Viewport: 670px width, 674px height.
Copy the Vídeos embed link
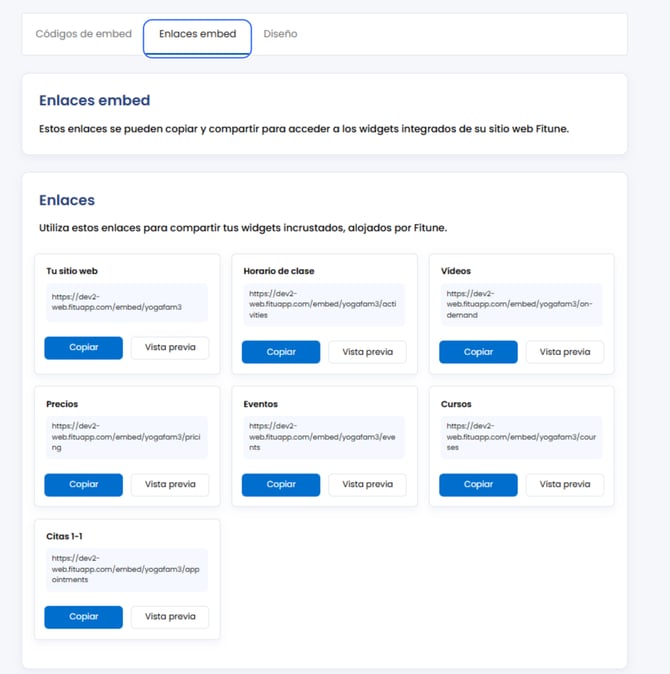[478, 352]
